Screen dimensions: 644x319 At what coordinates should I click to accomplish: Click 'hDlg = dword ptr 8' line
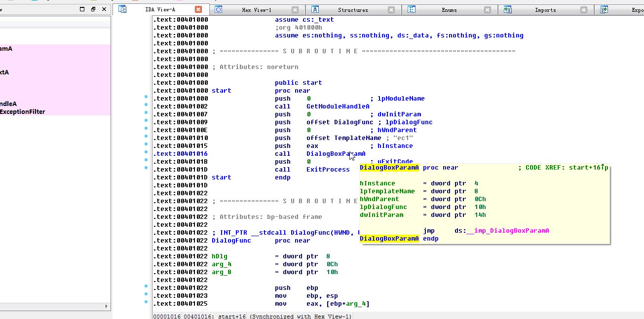pos(271,256)
